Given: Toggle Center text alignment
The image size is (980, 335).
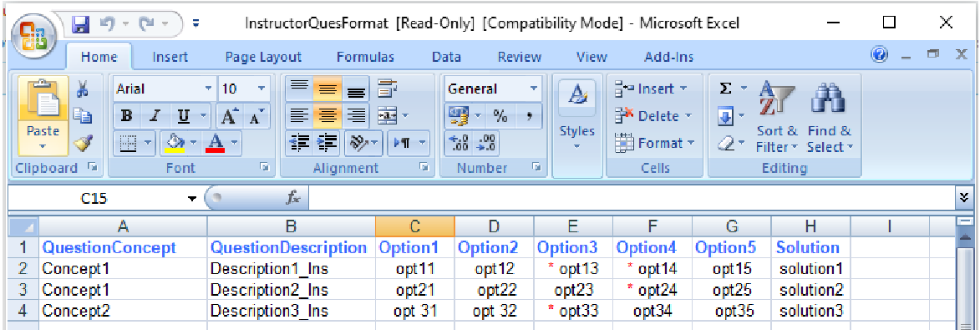Looking at the screenshot, I should click(328, 115).
